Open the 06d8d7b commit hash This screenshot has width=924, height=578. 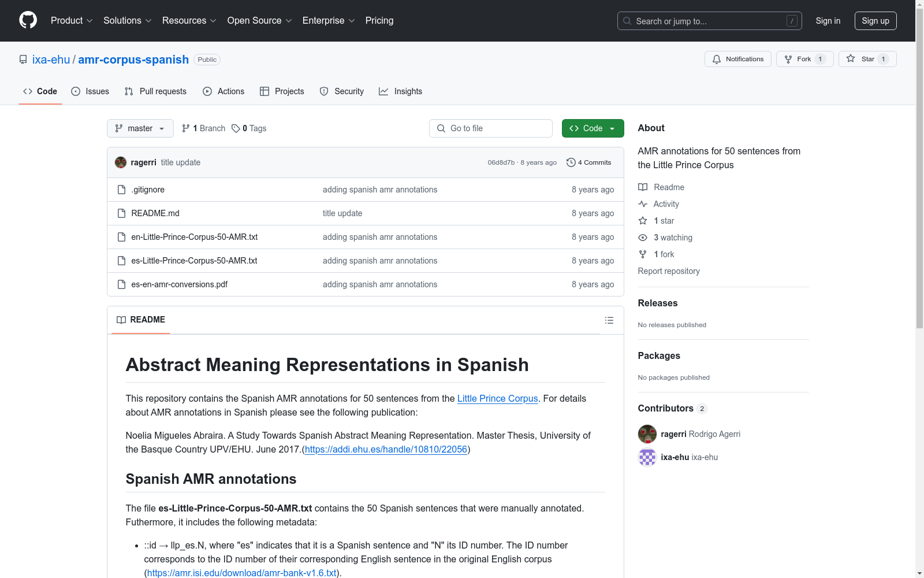[x=501, y=162]
